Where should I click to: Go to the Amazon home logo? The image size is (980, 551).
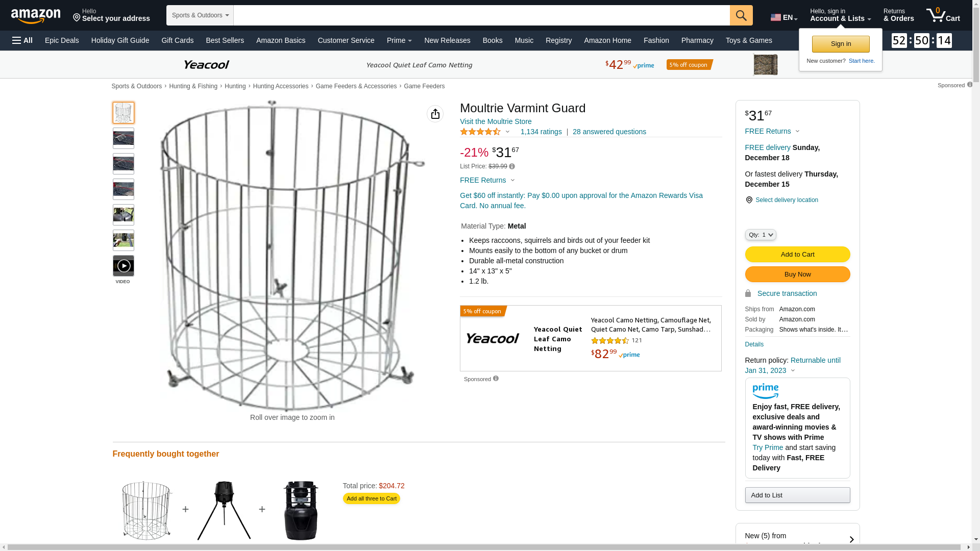pyautogui.click(x=36, y=16)
